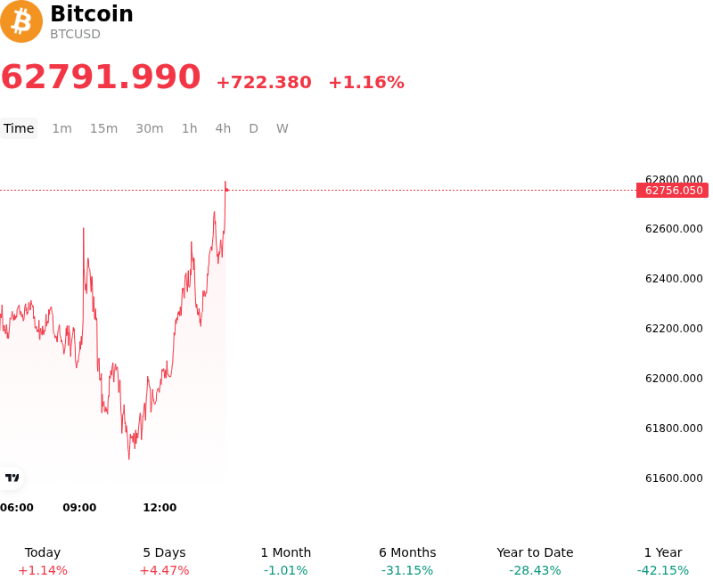Click the orange Bitcoin logo icon
The image size is (713, 588).
tap(21, 21)
